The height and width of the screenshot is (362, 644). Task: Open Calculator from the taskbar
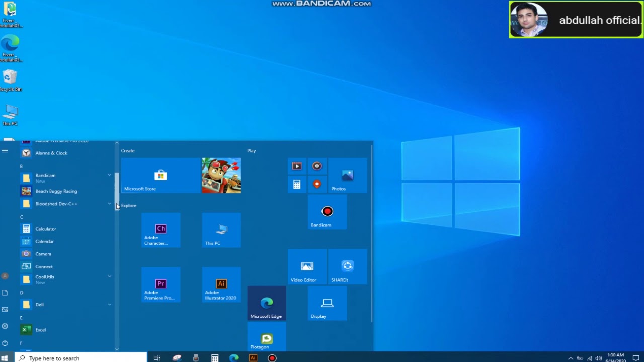click(215, 358)
